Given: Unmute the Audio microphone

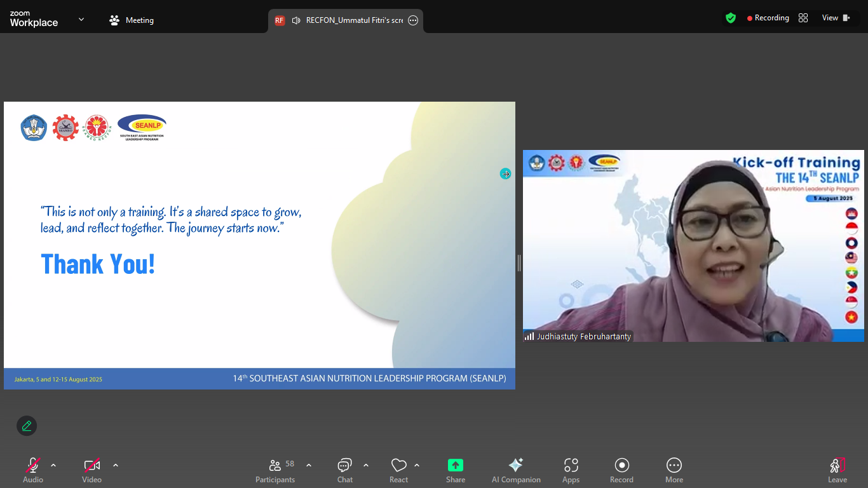Looking at the screenshot, I should 33,465.
